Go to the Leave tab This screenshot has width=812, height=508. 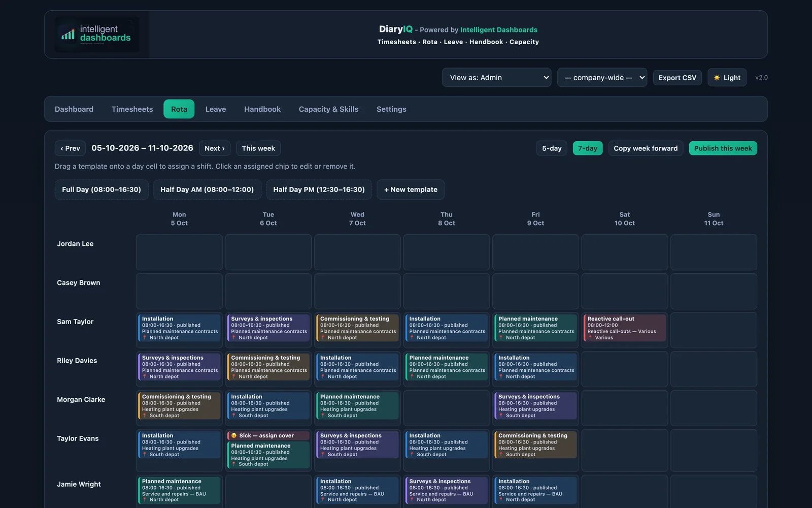(216, 109)
